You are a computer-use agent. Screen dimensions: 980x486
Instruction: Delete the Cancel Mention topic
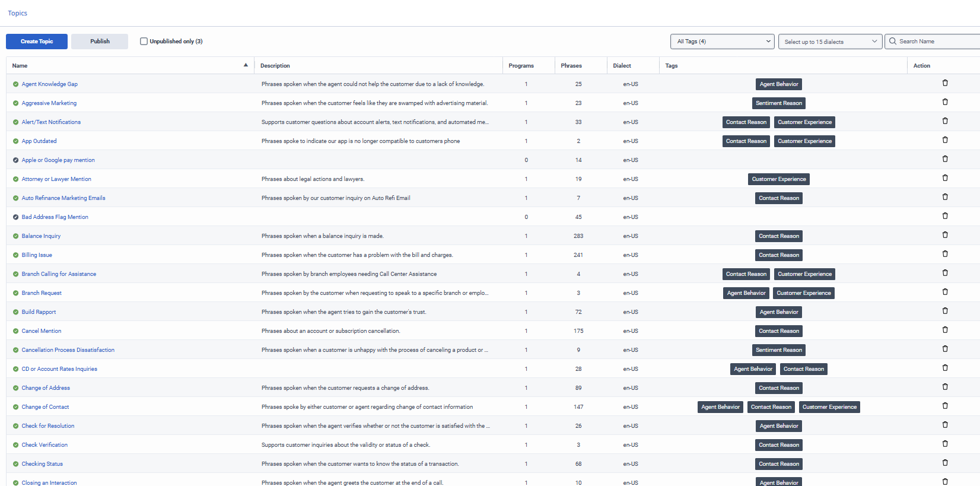click(945, 330)
